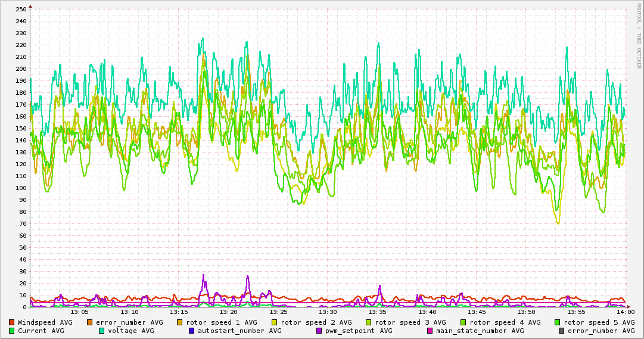
Task: Click the orange error_number AVG legend swatch
Action: [x=90, y=322]
